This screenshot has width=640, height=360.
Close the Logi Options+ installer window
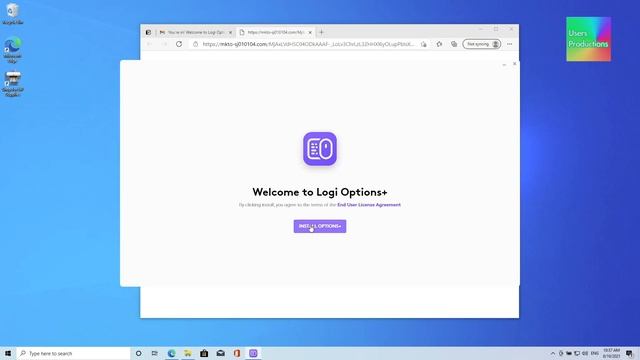(514, 64)
